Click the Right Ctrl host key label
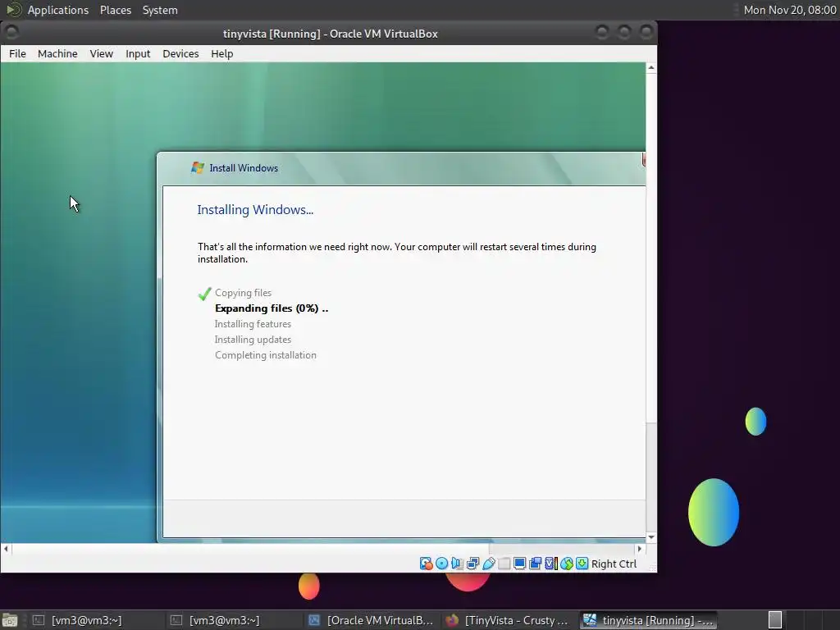 [x=614, y=564]
